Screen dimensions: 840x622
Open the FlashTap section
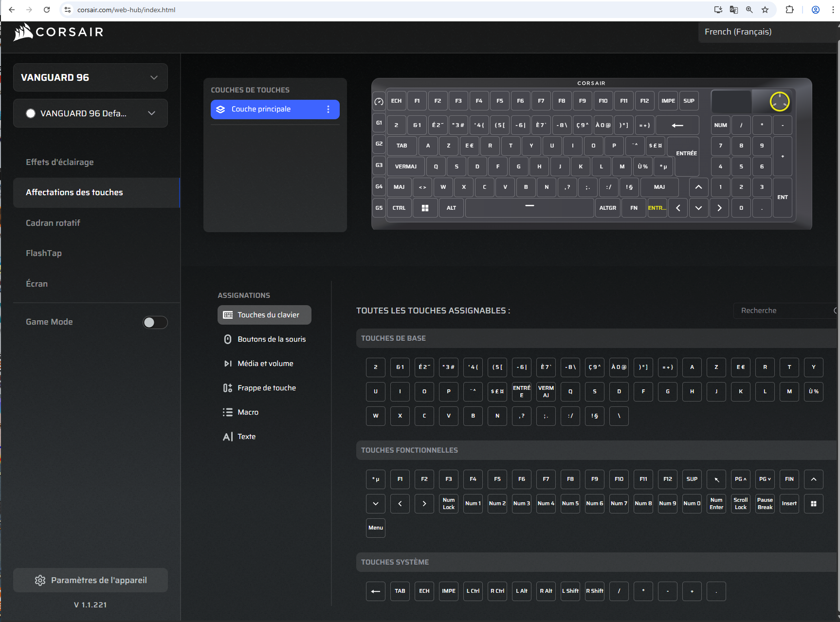pyautogui.click(x=44, y=253)
